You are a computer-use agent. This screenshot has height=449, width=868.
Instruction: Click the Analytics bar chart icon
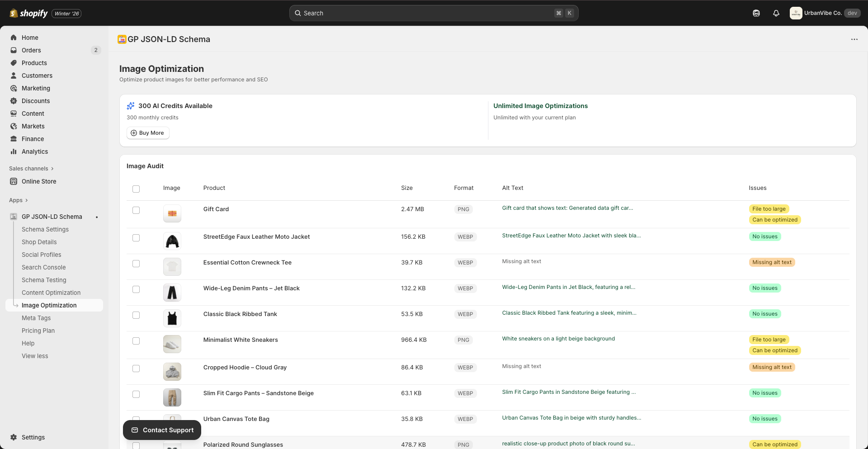pos(14,151)
